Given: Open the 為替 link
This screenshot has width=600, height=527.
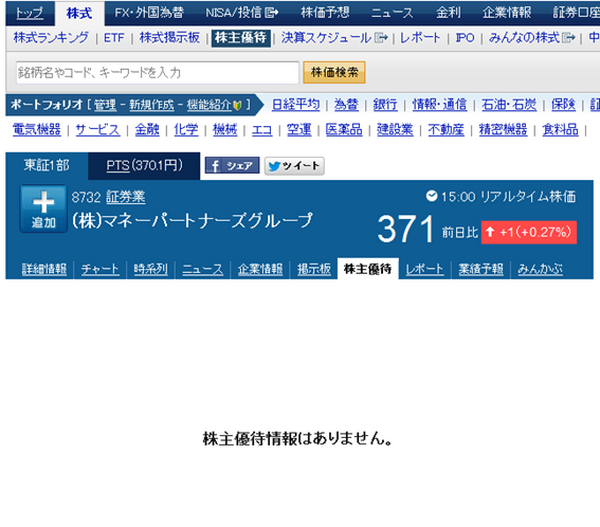Looking at the screenshot, I should point(346,104).
